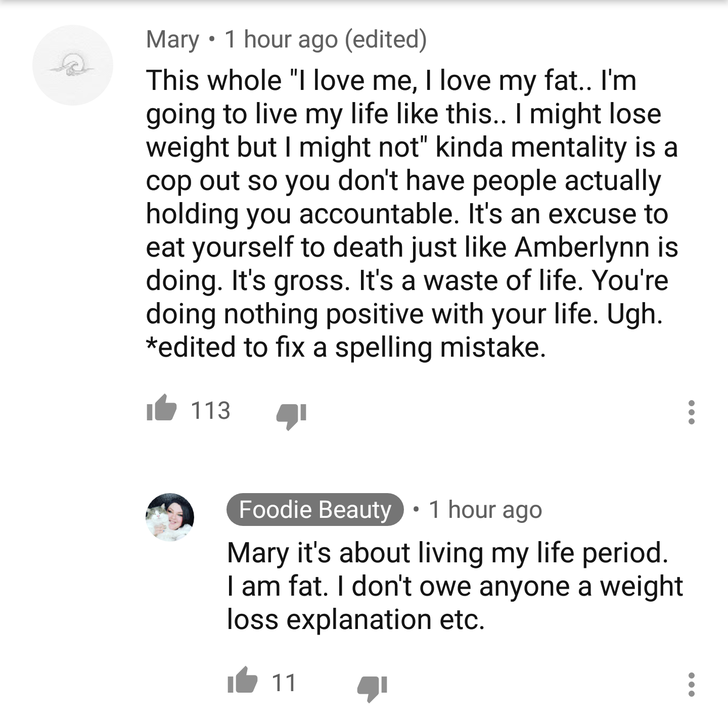
Task: Click the 'edited to fix a spelling mistake' line
Action: [x=346, y=348]
